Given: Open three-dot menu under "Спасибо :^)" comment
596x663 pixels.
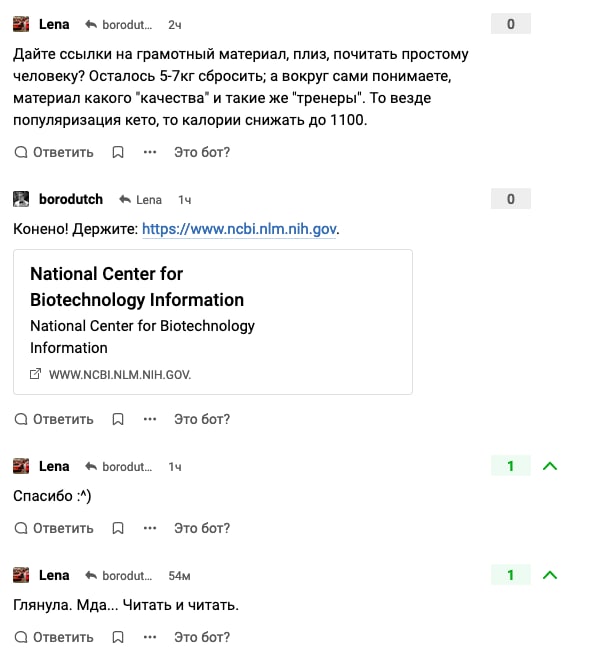Looking at the screenshot, I should [150, 528].
